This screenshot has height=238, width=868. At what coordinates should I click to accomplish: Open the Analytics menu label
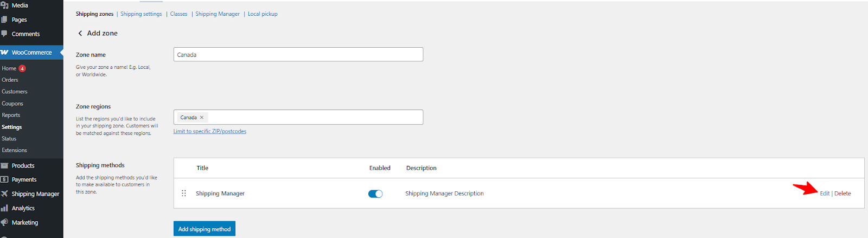pyautogui.click(x=23, y=208)
